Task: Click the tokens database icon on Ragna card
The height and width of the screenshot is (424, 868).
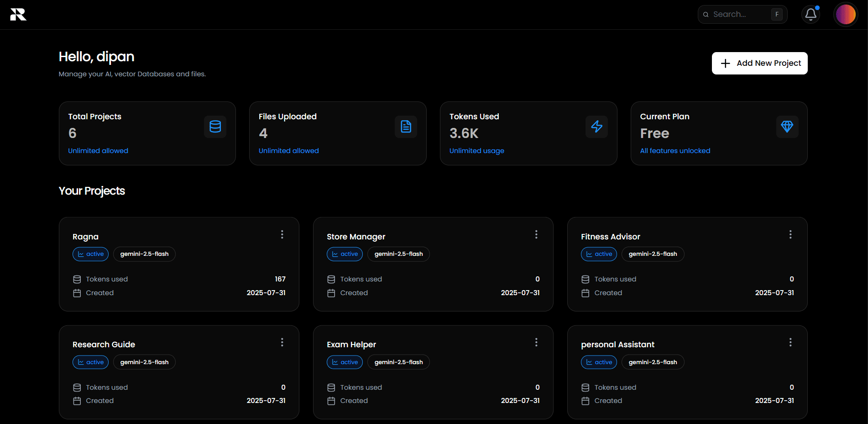Action: click(x=77, y=279)
